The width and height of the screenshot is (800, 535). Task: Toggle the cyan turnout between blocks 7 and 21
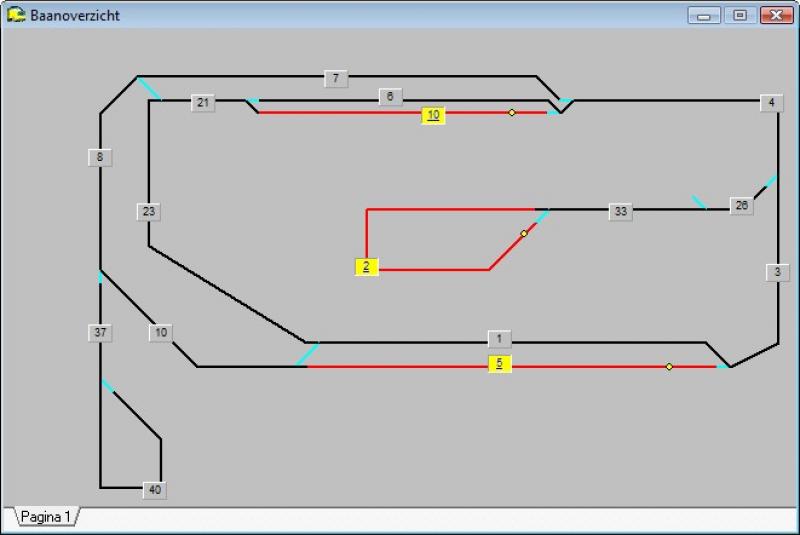tap(149, 89)
